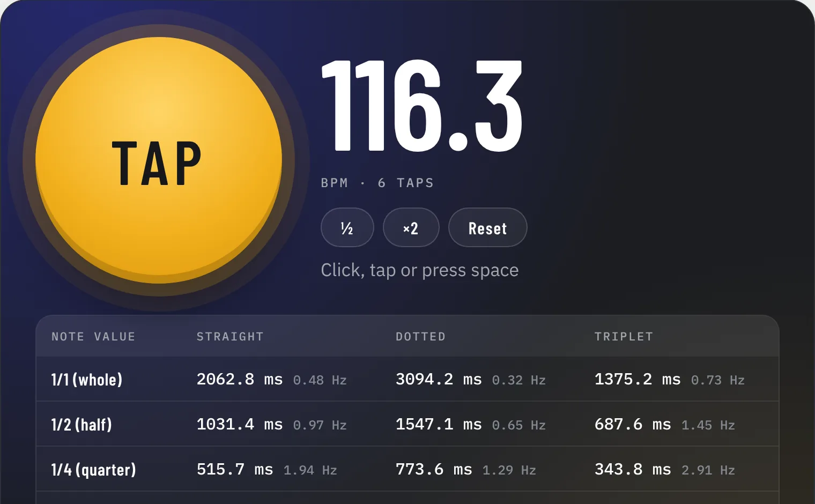Select the 515.7 ms straight value
The image size is (815, 504).
tap(235, 469)
